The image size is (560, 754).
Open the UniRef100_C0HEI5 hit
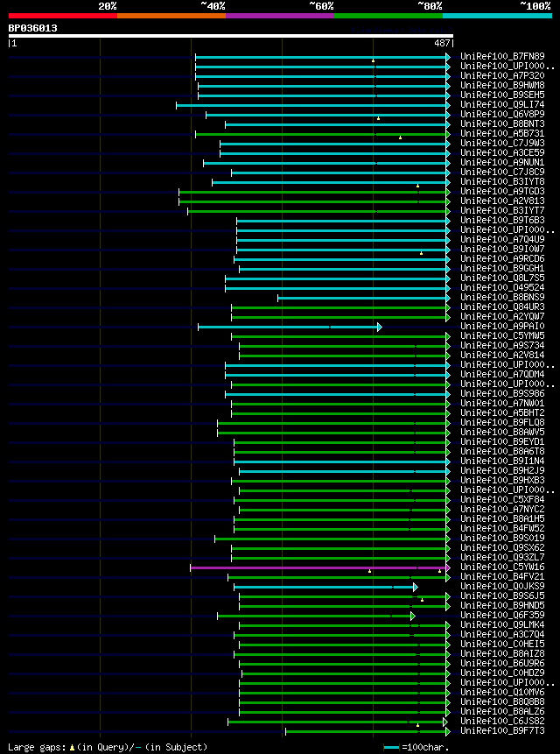point(502,644)
